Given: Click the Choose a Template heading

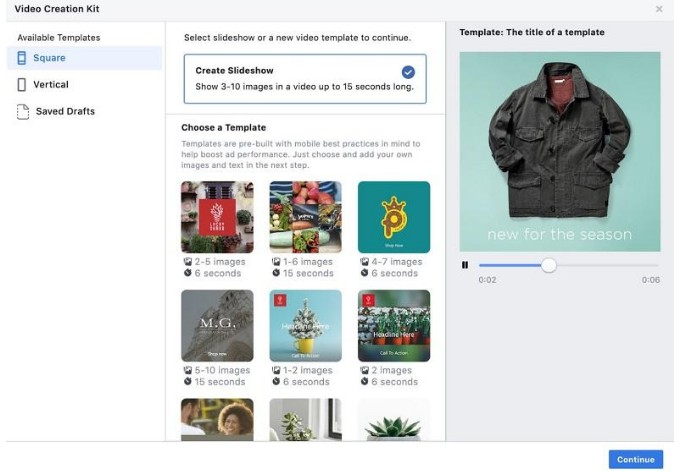Looking at the screenshot, I should pyautogui.click(x=224, y=127).
